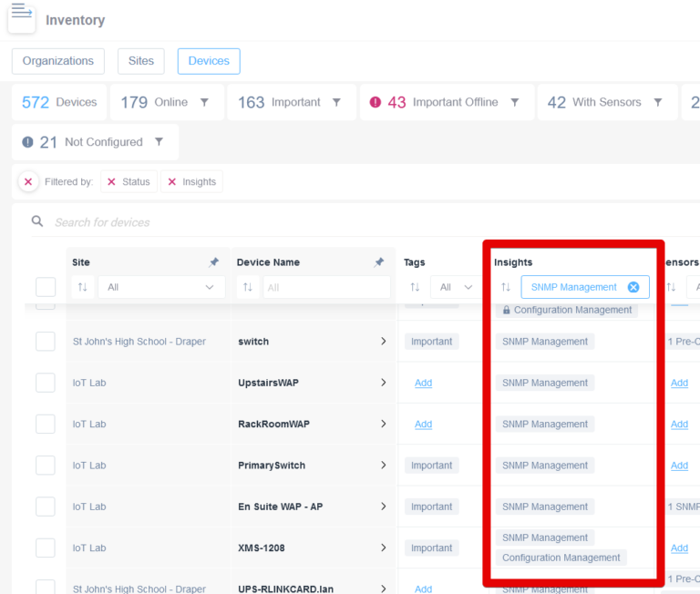Click Add tag link for UpstairsWAP

(423, 383)
